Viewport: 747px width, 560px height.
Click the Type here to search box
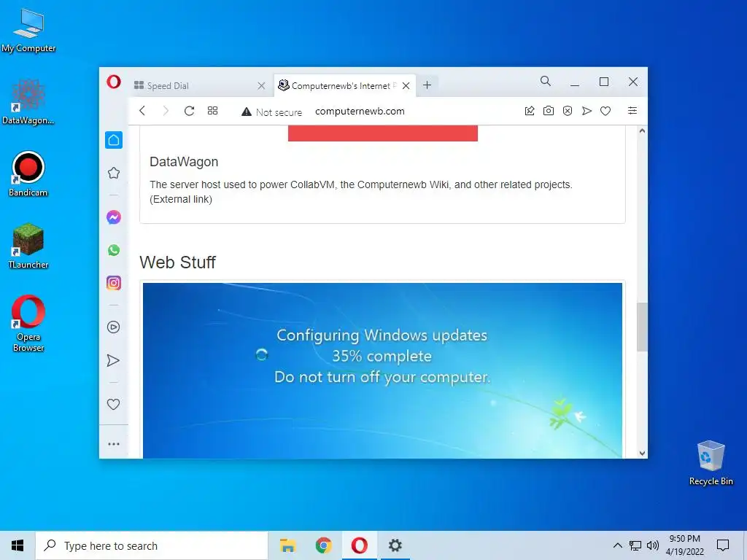[x=152, y=545]
